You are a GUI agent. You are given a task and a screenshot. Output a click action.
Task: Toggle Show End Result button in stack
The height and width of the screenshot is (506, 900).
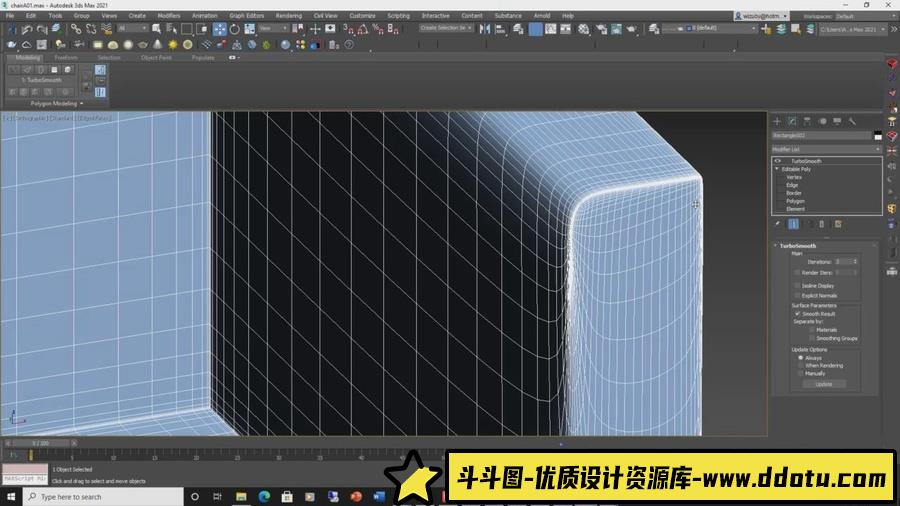pos(793,224)
